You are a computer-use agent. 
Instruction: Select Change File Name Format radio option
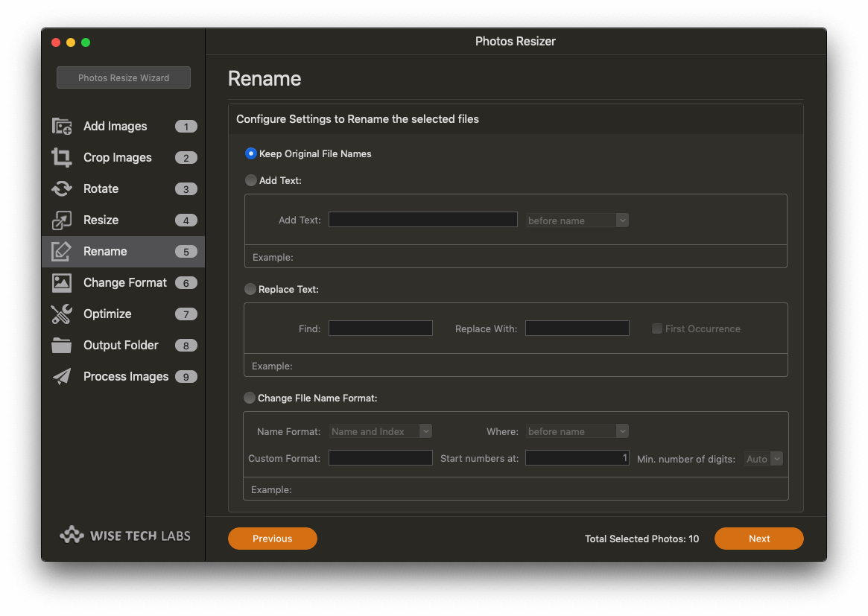point(250,398)
